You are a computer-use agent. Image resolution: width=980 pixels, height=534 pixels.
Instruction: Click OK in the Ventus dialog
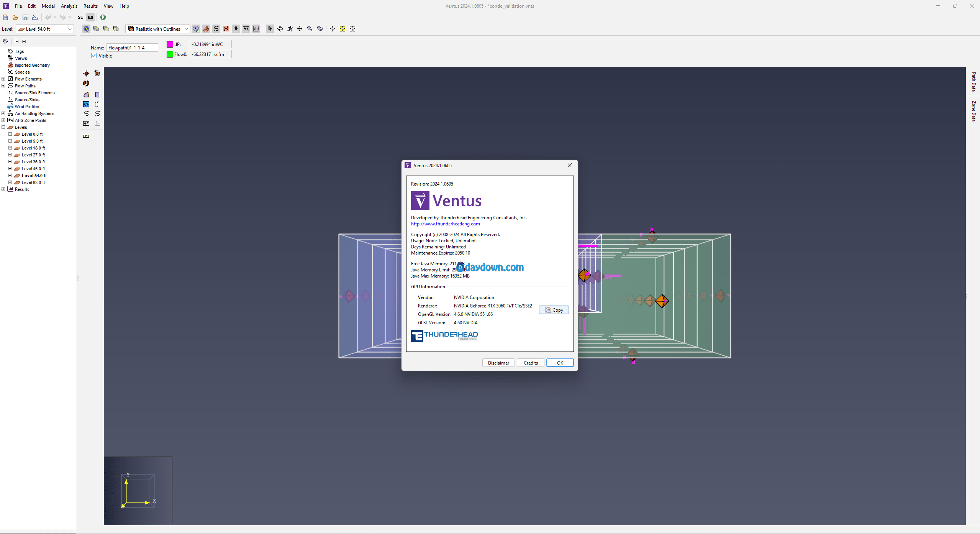[x=560, y=363]
